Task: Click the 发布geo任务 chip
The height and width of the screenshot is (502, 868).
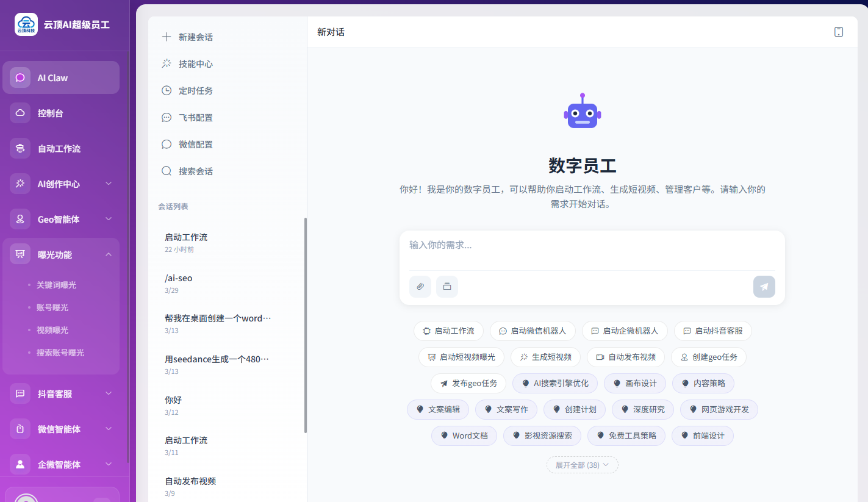Action: click(x=468, y=383)
